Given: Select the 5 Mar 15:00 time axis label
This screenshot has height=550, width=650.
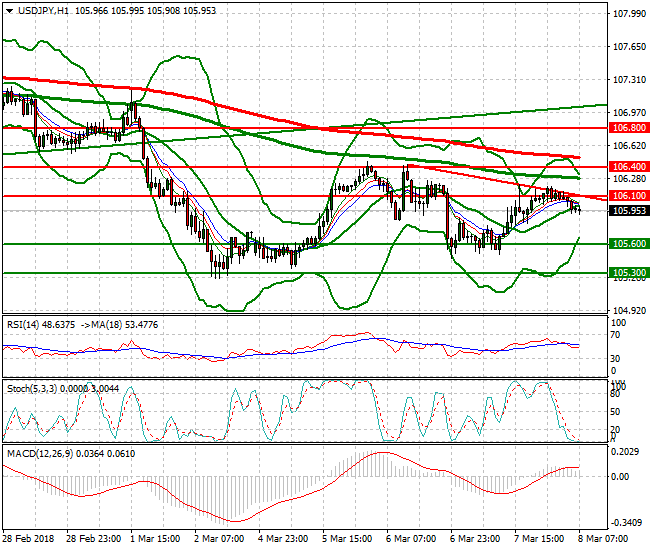Looking at the screenshot, I should pyautogui.click(x=347, y=539).
